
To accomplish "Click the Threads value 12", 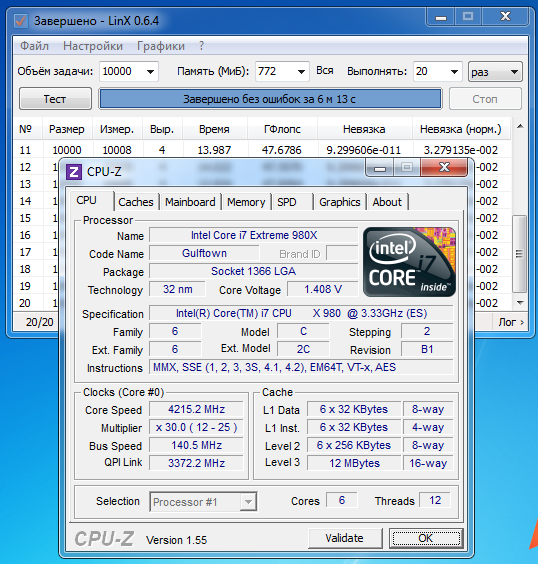I will coord(435,500).
